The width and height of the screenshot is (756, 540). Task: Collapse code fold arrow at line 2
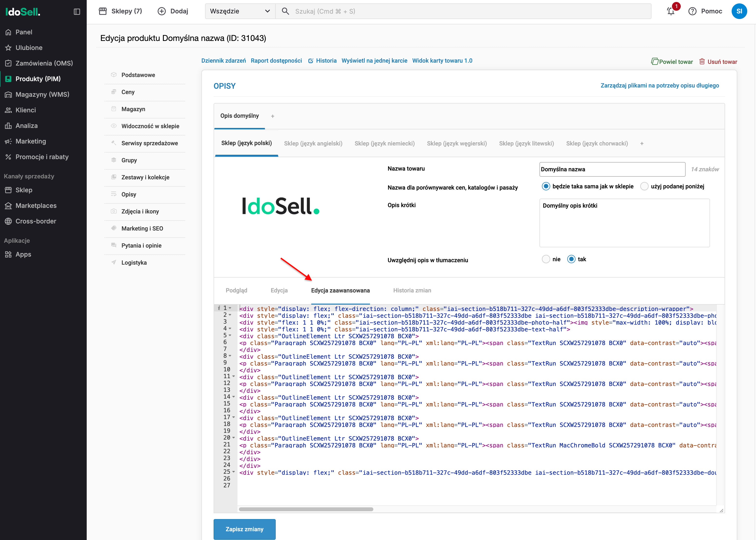(x=230, y=315)
